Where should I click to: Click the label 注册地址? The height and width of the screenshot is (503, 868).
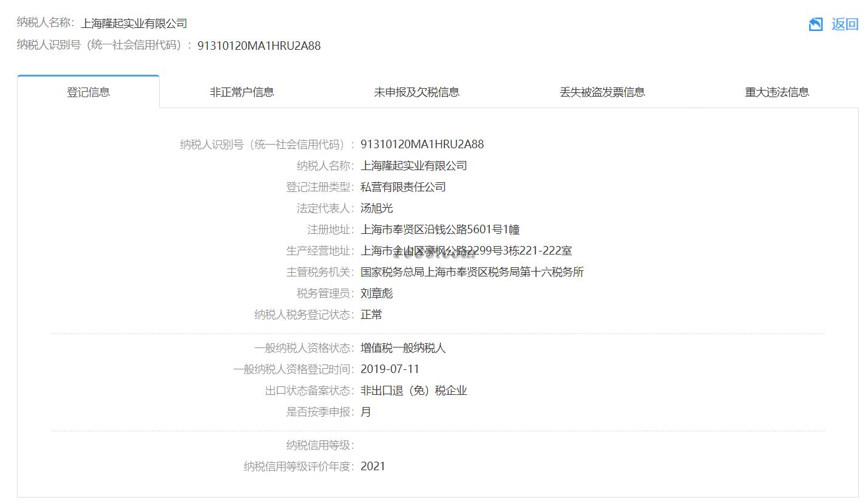click(x=331, y=230)
